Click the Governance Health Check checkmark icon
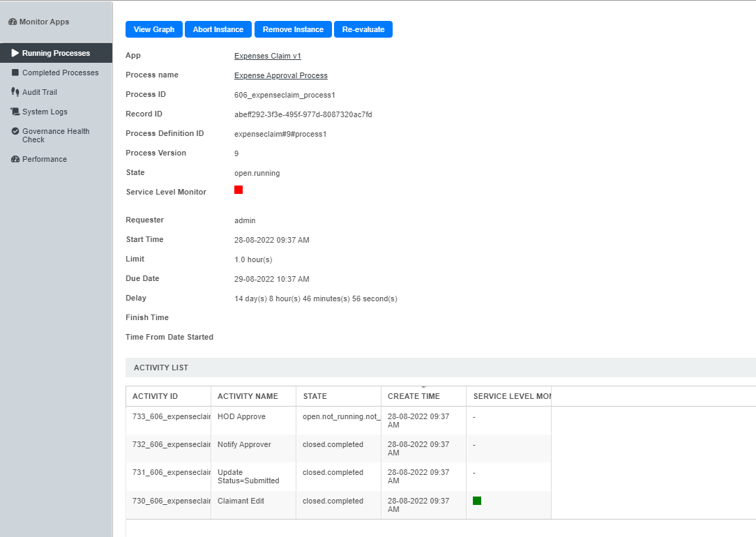Viewport: 756px width, 537px height. pos(15,131)
